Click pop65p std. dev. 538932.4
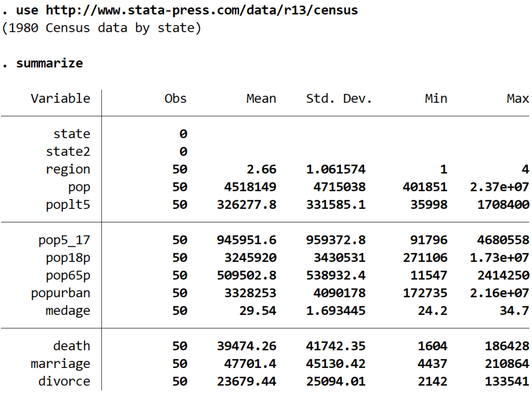This screenshot has height=394, width=532. click(336, 275)
